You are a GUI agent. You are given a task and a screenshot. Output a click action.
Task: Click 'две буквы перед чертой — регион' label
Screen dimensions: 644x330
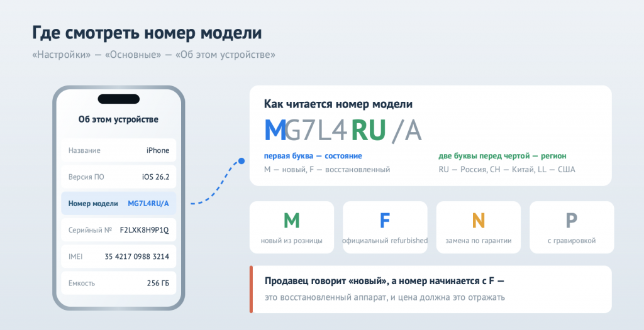point(502,156)
